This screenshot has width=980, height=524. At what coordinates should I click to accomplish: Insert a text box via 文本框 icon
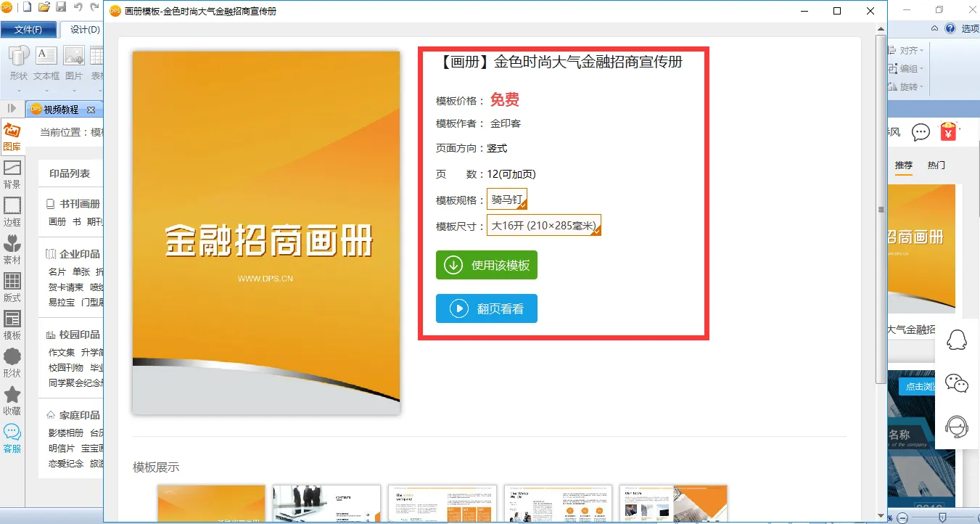coord(46,55)
